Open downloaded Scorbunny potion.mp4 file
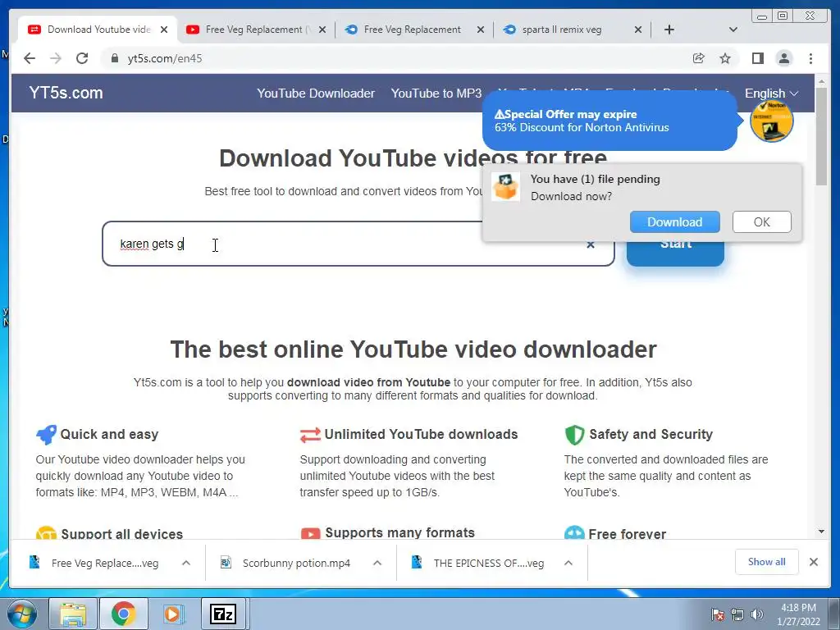Image resolution: width=840 pixels, height=630 pixels. 286,563
